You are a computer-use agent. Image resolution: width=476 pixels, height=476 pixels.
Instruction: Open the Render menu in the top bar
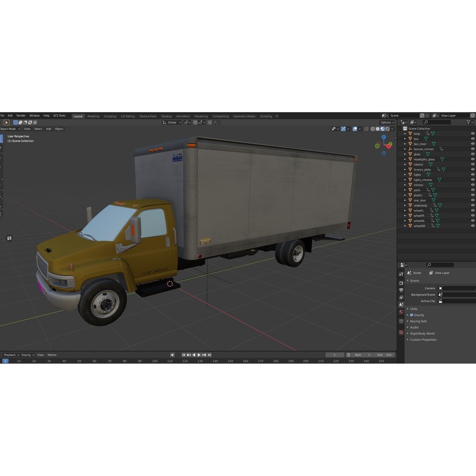click(x=21, y=115)
